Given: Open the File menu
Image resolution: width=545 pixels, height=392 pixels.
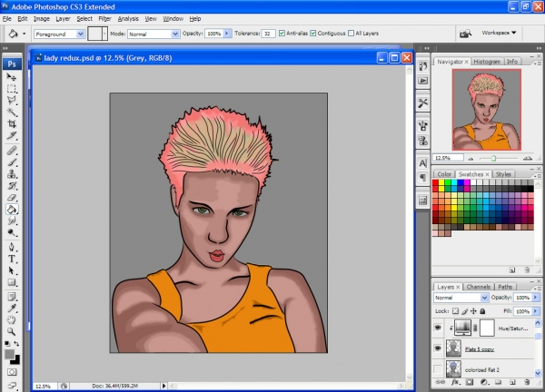Looking at the screenshot, I should (7, 19).
